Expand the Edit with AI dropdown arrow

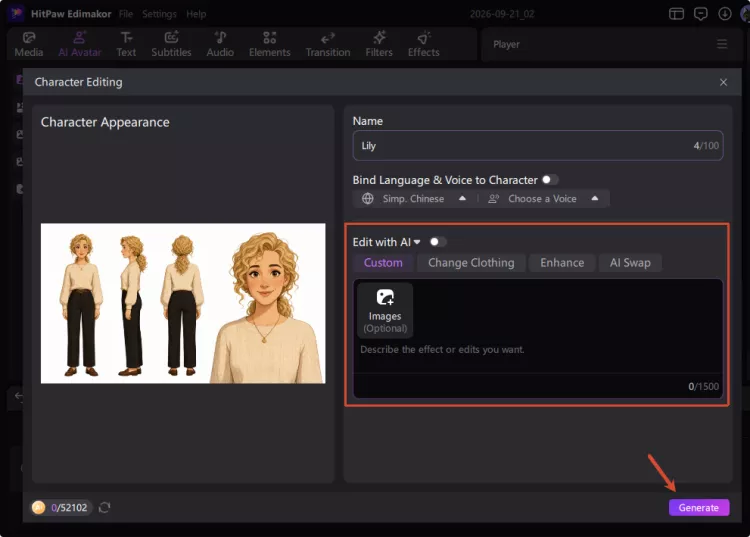coord(417,242)
